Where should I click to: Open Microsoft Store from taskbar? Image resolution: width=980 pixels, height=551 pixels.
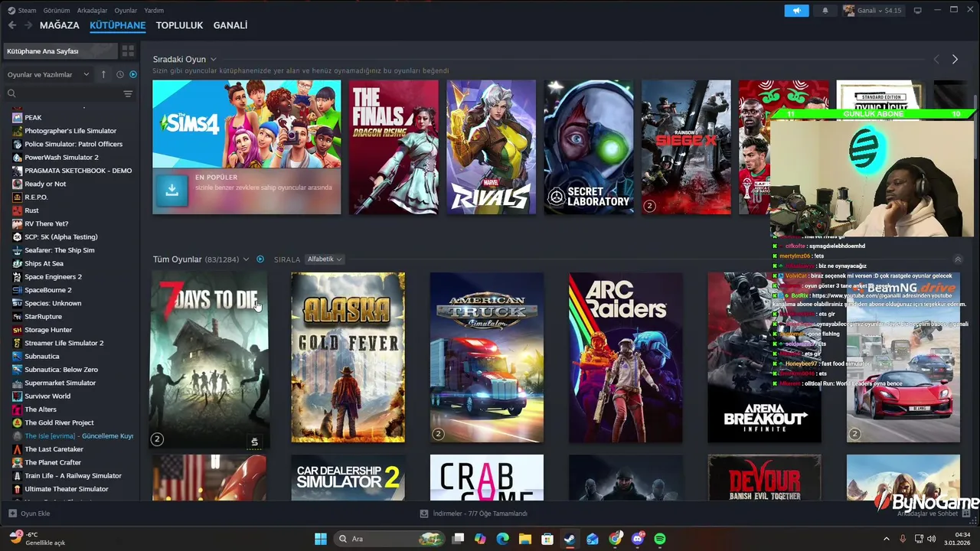coord(547,539)
